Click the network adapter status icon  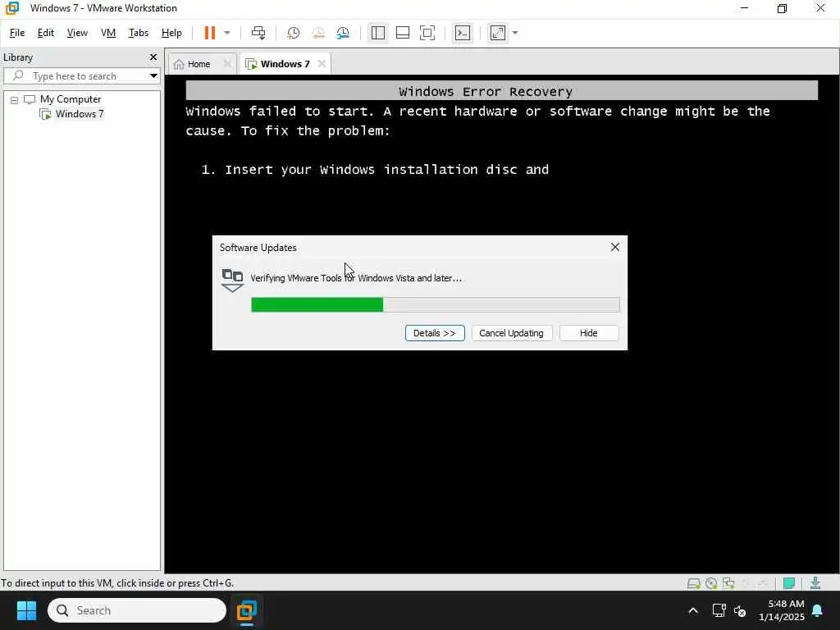click(x=728, y=583)
